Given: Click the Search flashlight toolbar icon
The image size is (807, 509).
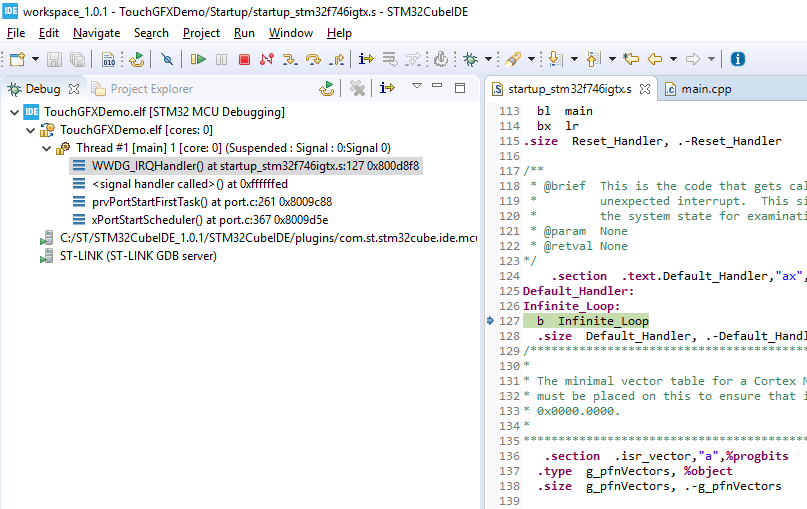Looking at the screenshot, I should coord(513,59).
